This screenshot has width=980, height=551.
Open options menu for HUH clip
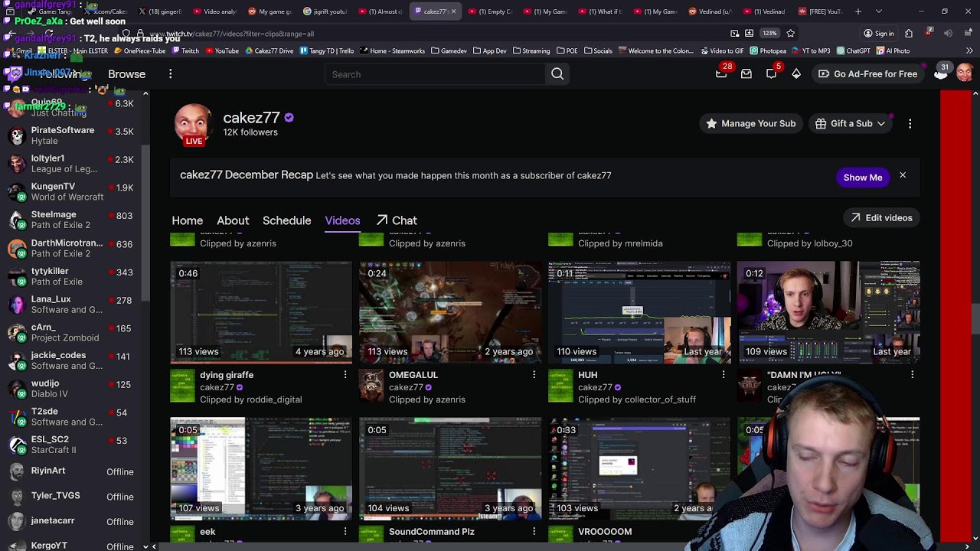click(724, 375)
